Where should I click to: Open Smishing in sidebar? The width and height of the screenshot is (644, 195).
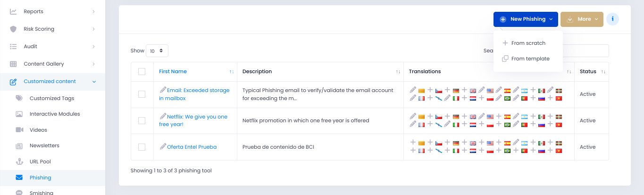41,193
